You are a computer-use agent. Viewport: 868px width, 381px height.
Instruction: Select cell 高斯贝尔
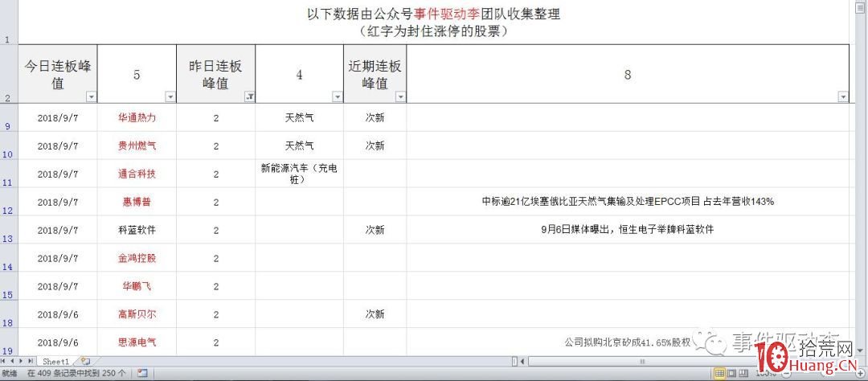[x=137, y=314]
